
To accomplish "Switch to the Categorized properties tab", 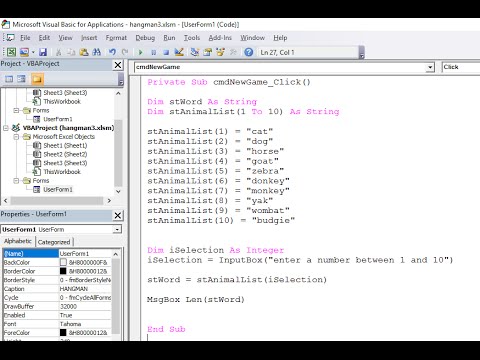I will point(54,242).
